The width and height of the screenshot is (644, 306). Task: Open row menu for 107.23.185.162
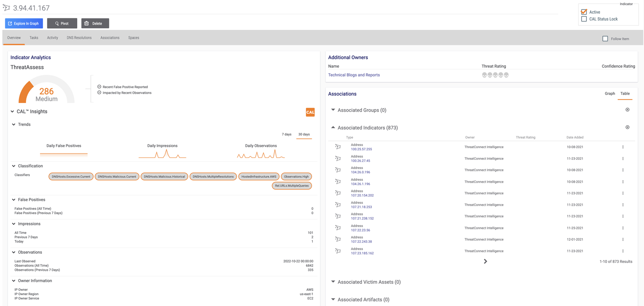[x=623, y=251]
